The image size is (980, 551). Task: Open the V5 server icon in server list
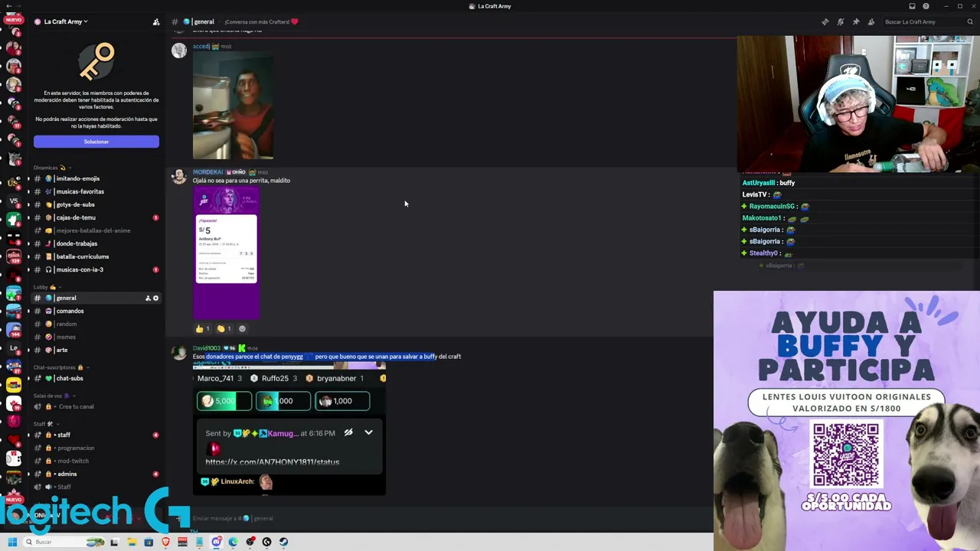14,201
